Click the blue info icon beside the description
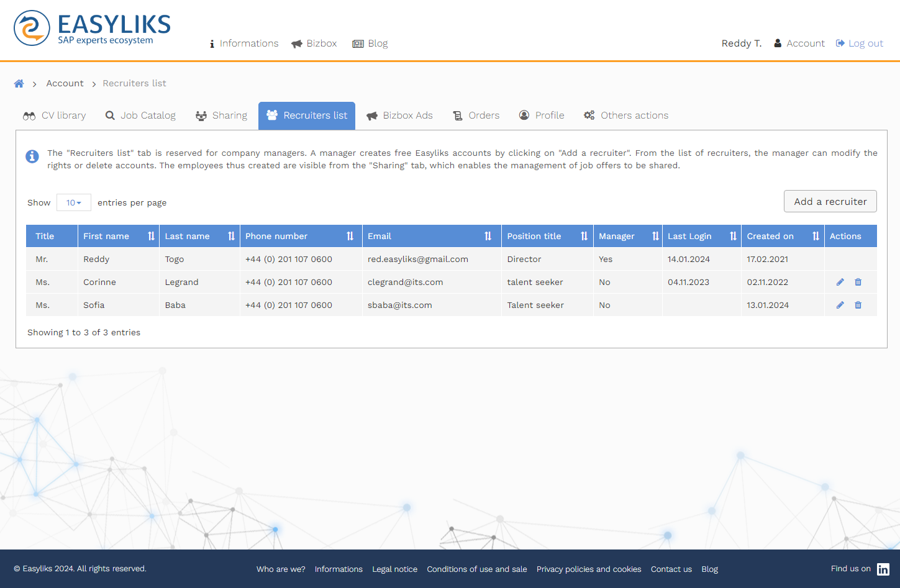 coord(32,156)
